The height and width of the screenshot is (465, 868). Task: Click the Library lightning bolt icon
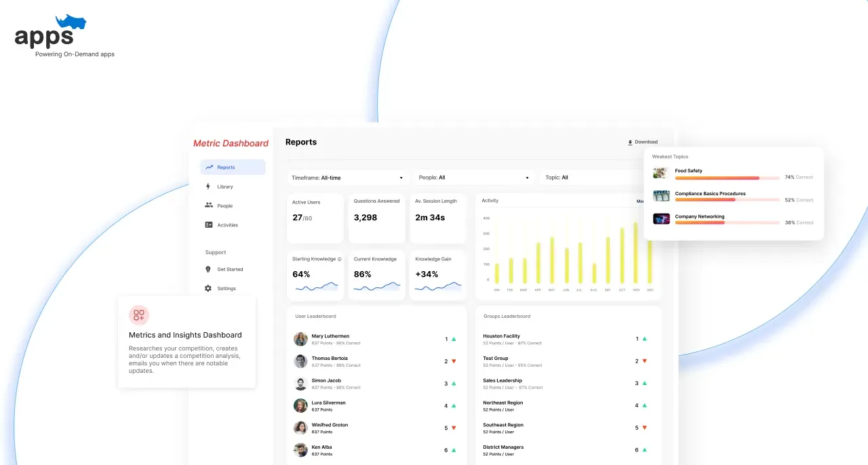tap(208, 186)
